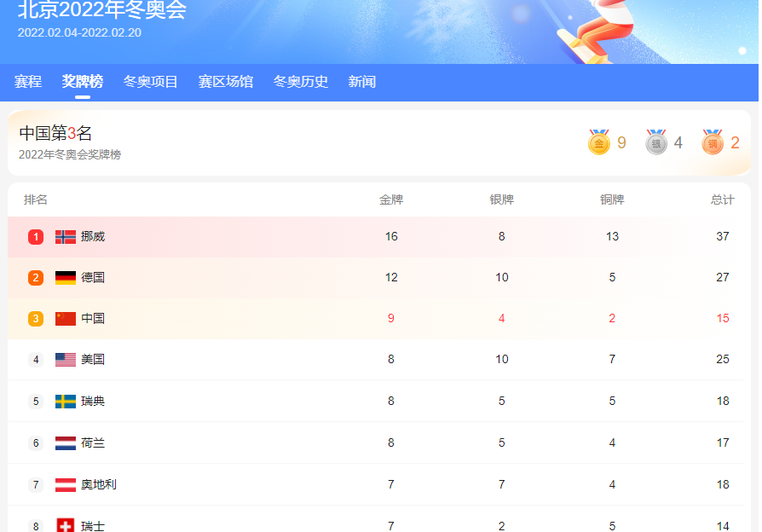Click the bronze medal icon in summary

(713, 142)
